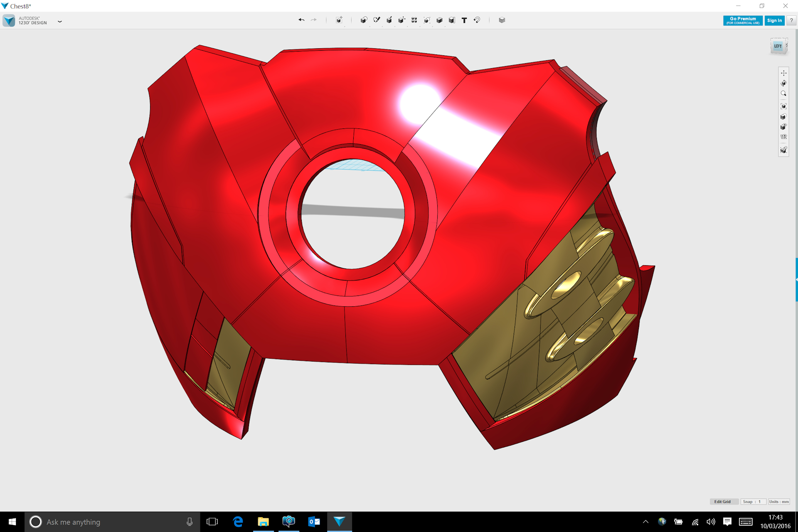This screenshot has height=532, width=798.
Task: Open the Grouping tool menu
Action: coord(427,20)
